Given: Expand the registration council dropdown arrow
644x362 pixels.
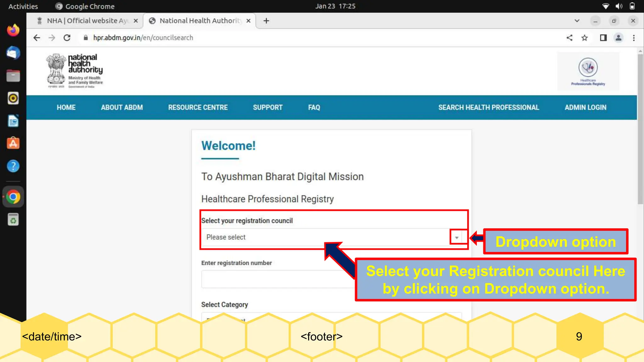Looking at the screenshot, I should click(x=457, y=238).
